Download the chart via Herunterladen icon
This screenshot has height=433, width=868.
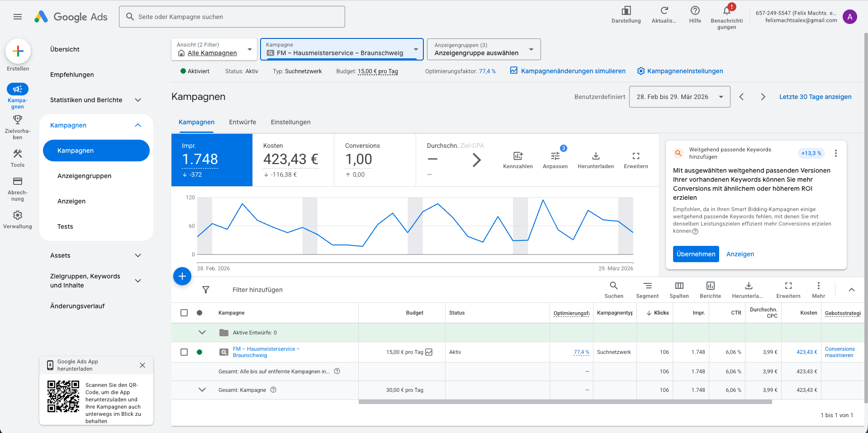[x=596, y=156]
